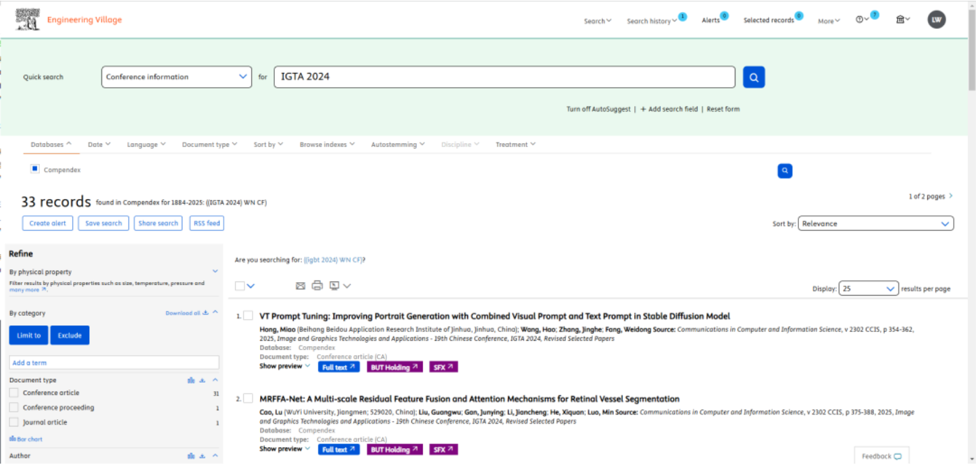
Task: Open Full text for VT Prompt Tuning
Action: (x=338, y=367)
